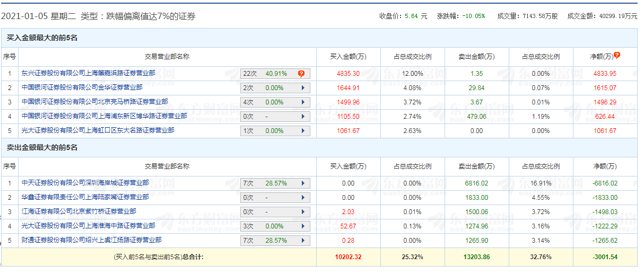Open arrow for 华鑫证券上海陆家嘴 0次 record
Image resolution: width=644 pixels, height=274 pixels.
(x=303, y=198)
